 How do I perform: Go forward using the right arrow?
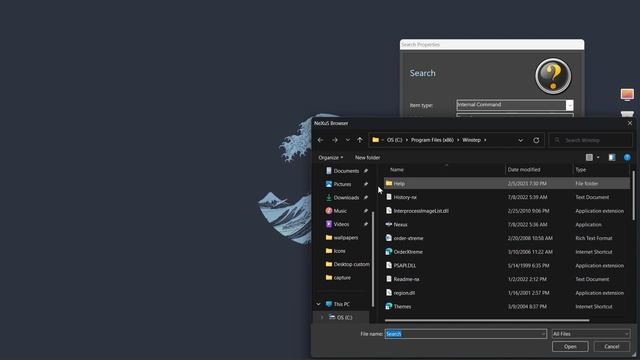(x=335, y=140)
